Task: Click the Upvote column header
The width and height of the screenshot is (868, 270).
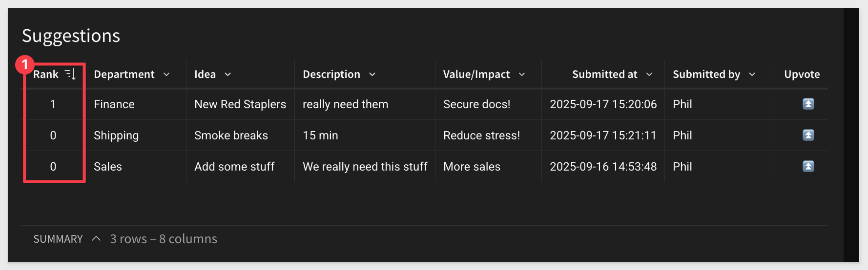Action: click(802, 74)
